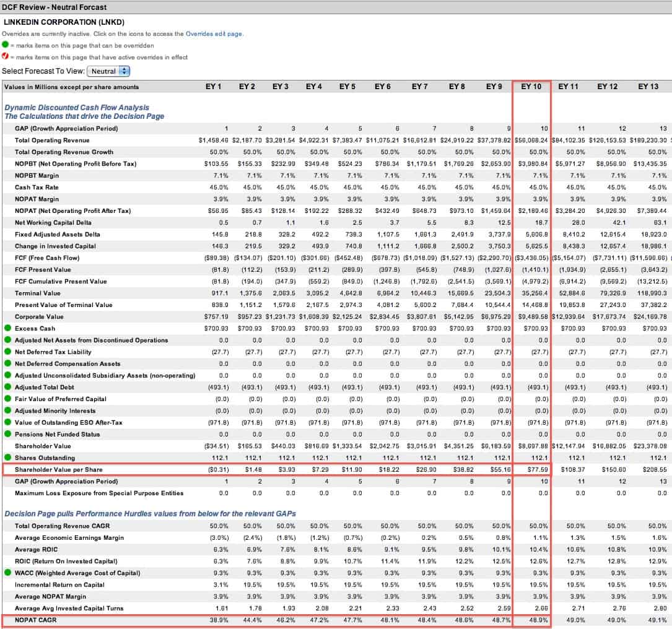
Task: Click the $1,458.46 Total Operating Revenue value
Action: pos(214,140)
